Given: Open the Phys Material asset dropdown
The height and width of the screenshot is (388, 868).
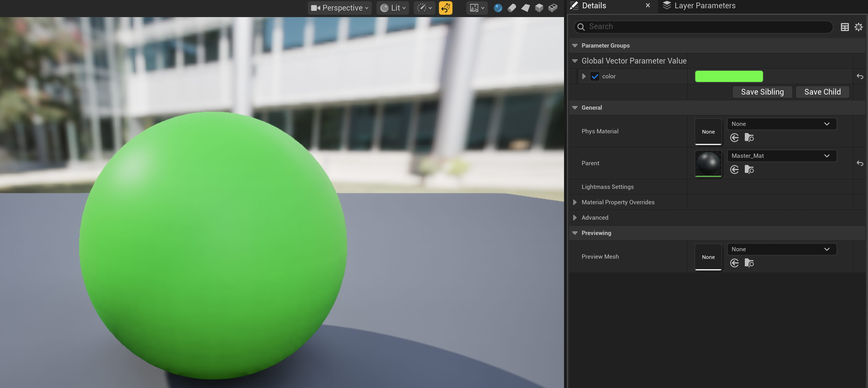Looking at the screenshot, I should pyautogui.click(x=782, y=124).
